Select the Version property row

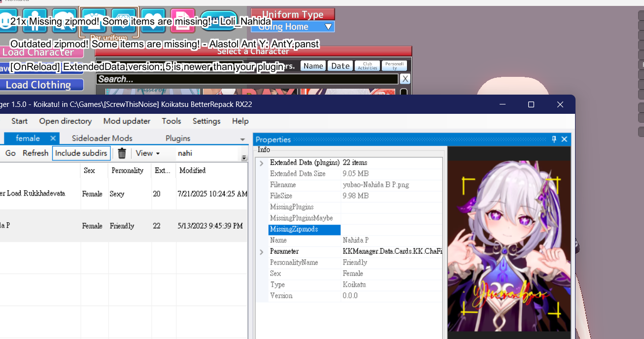point(355,296)
